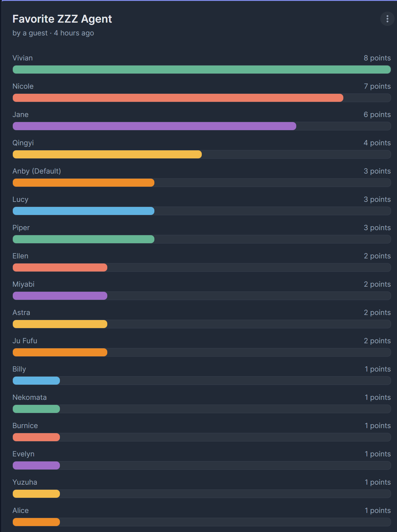Select the Evelyn option label
Screen dimensions: 397x532
click(x=23, y=454)
